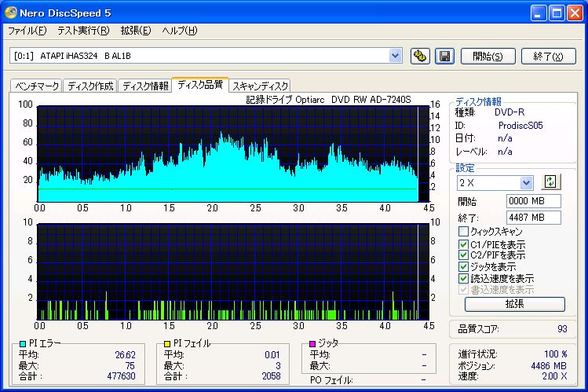The image size is (588, 392).
Task: Click the PI failure total 2058
Action: coord(271,376)
